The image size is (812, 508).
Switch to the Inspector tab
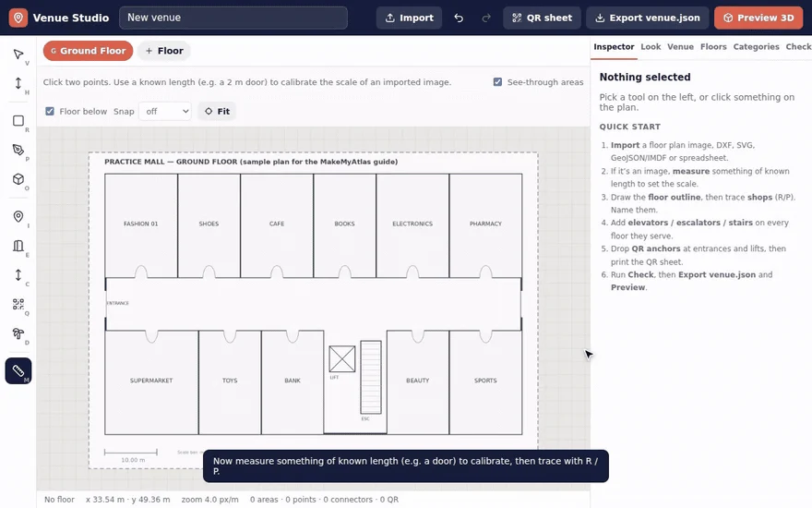click(614, 47)
